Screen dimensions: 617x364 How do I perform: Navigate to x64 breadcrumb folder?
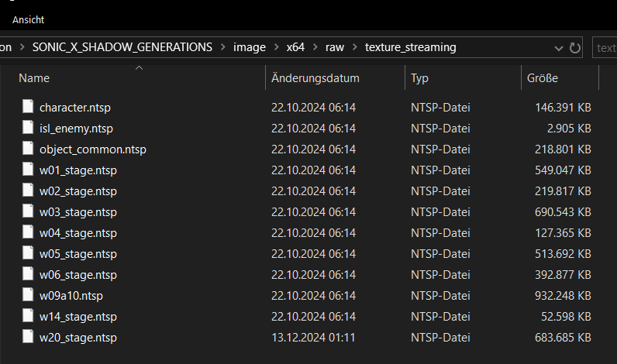[295, 47]
